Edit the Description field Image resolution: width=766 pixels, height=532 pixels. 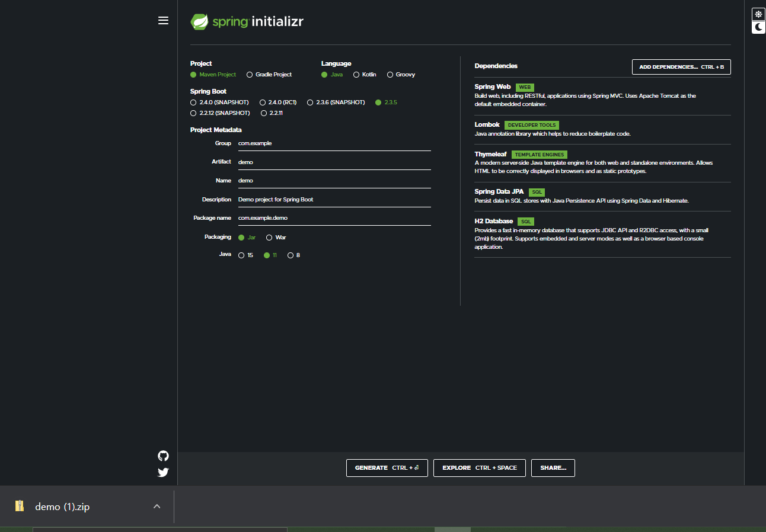[334, 200]
